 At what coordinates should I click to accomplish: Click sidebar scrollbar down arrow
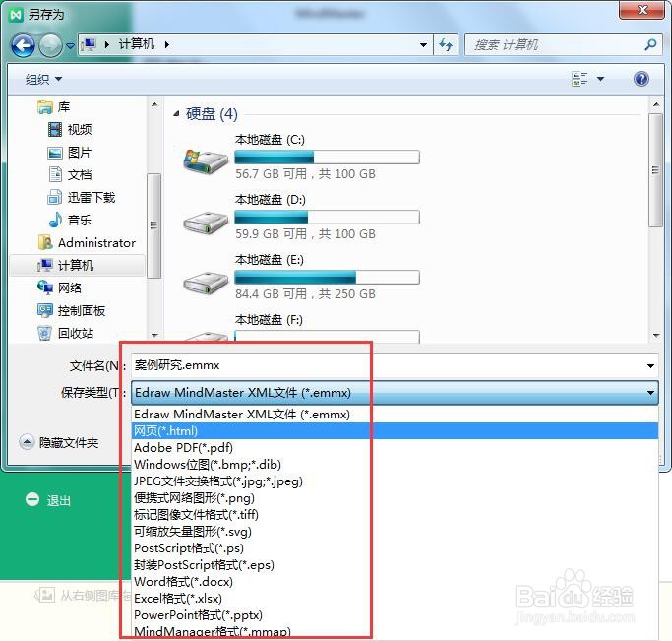point(154,335)
